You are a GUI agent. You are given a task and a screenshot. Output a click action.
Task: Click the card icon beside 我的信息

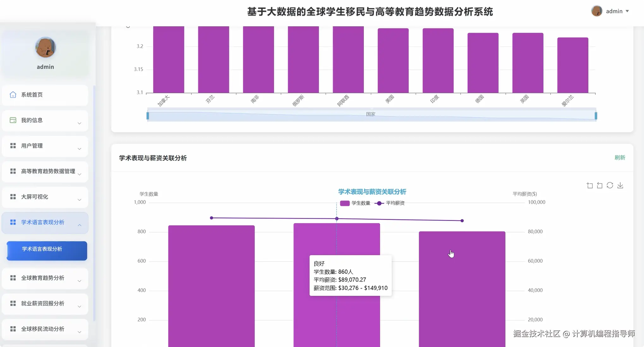(13, 120)
